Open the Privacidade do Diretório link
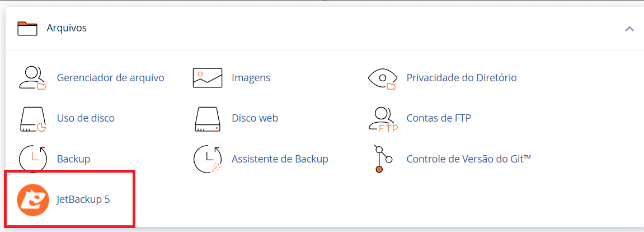644x232 pixels. click(x=461, y=77)
